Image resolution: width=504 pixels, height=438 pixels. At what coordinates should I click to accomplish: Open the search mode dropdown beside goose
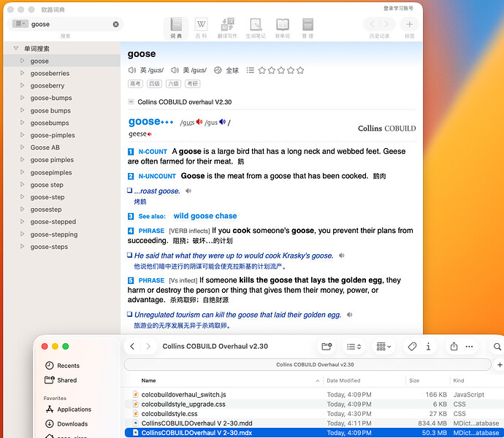pos(20,24)
